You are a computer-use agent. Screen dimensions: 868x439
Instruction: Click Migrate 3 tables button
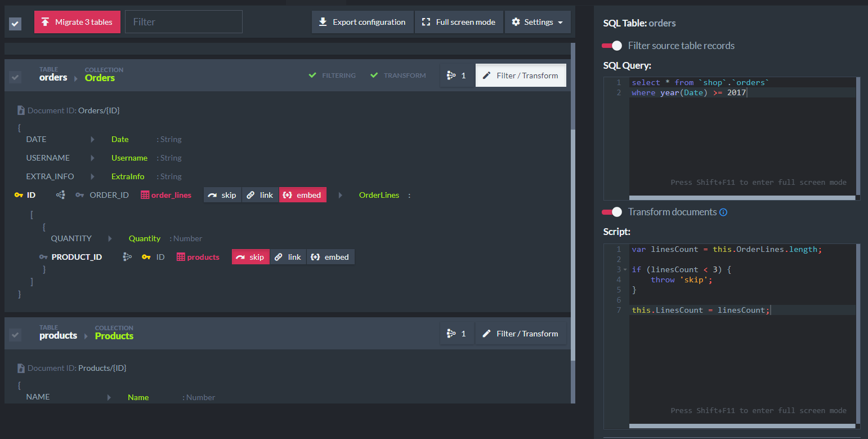(x=77, y=22)
